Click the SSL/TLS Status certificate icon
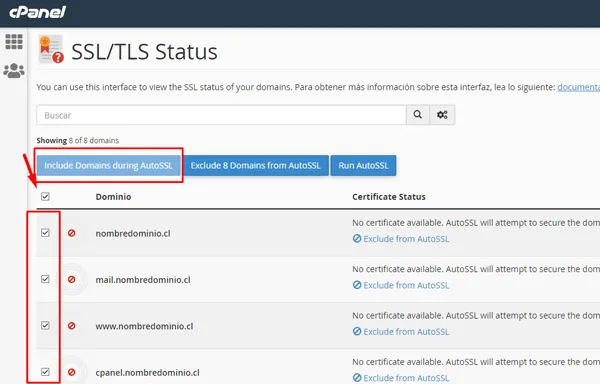 [51, 49]
